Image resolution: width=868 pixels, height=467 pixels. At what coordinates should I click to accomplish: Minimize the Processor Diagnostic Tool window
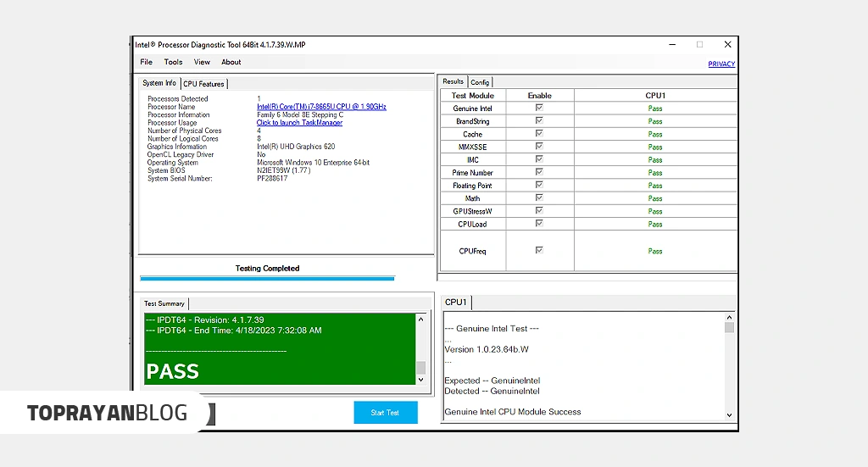coord(672,44)
